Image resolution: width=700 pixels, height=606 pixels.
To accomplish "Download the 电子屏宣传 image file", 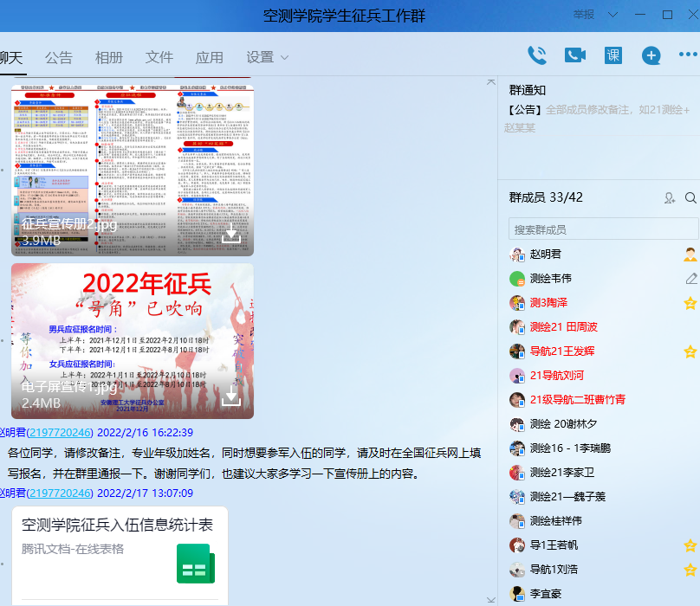I will (x=231, y=396).
